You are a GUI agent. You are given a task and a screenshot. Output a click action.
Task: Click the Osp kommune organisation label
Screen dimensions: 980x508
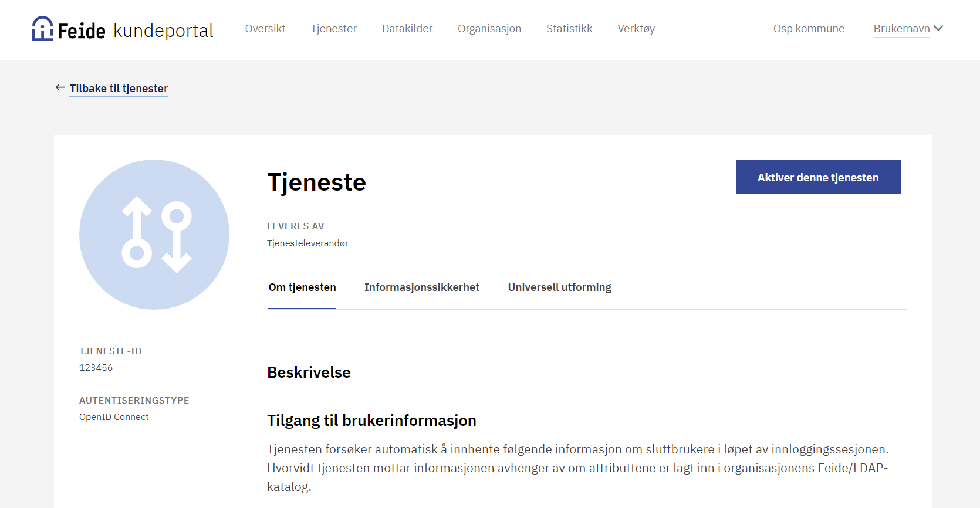pos(809,29)
